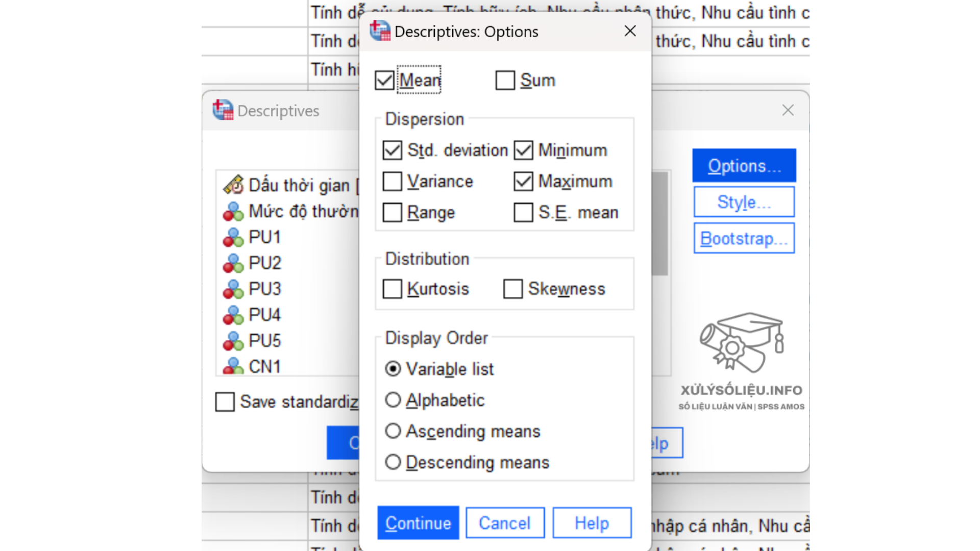Click the PU2 variable icon
980x551 pixels.
[233, 263]
